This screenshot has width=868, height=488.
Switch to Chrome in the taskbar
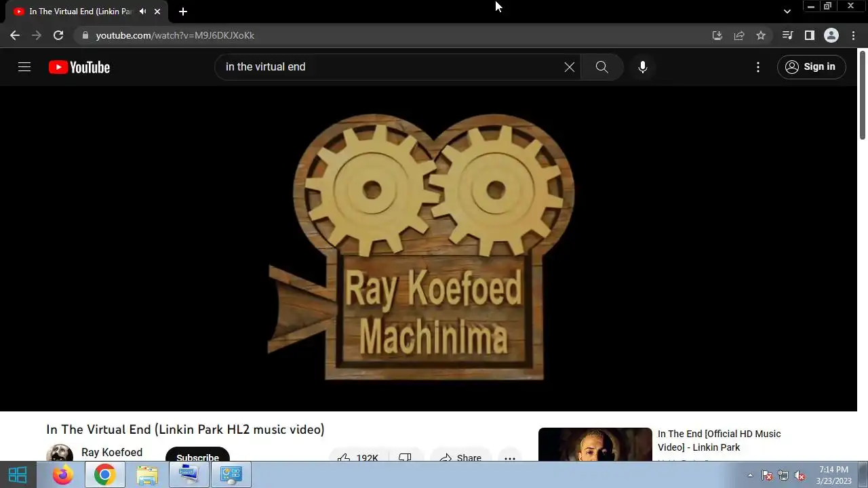pos(104,475)
